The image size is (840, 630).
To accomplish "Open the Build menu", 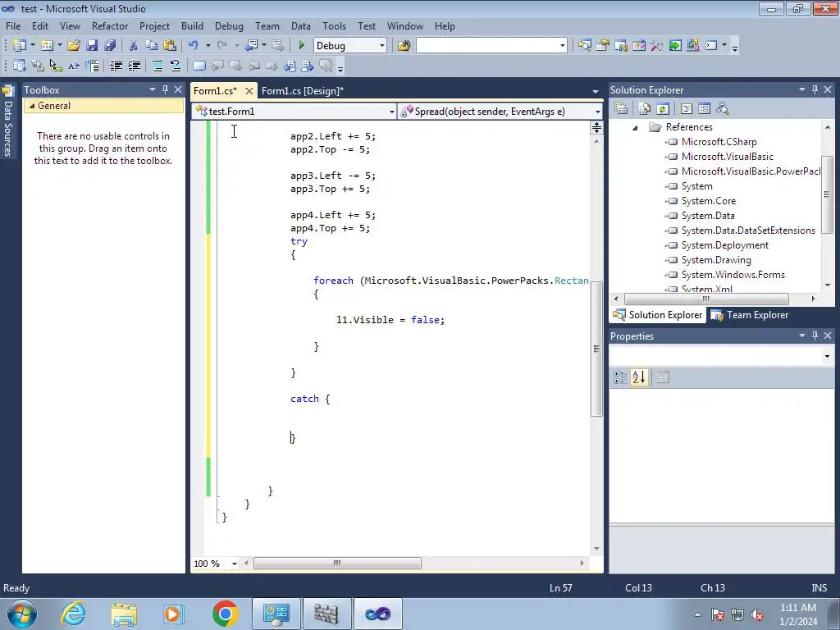I will (x=192, y=25).
